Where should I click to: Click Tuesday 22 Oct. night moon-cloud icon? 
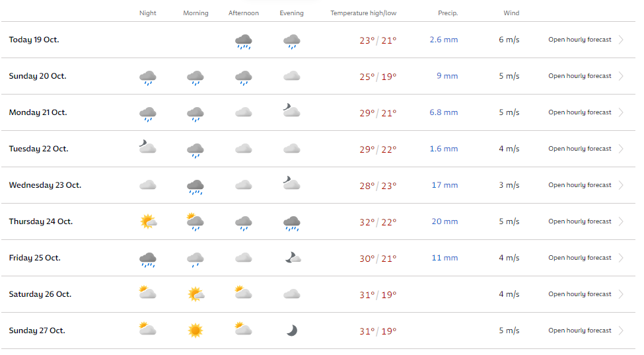click(147, 147)
